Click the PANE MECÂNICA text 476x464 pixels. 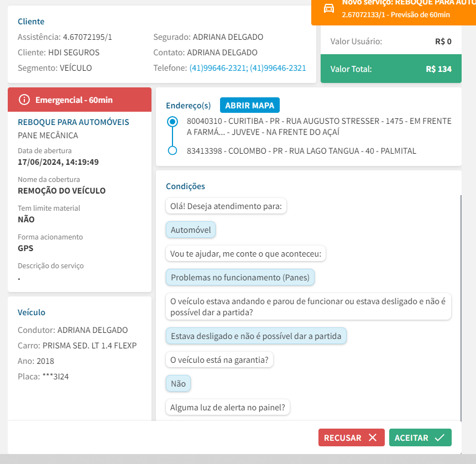point(48,135)
